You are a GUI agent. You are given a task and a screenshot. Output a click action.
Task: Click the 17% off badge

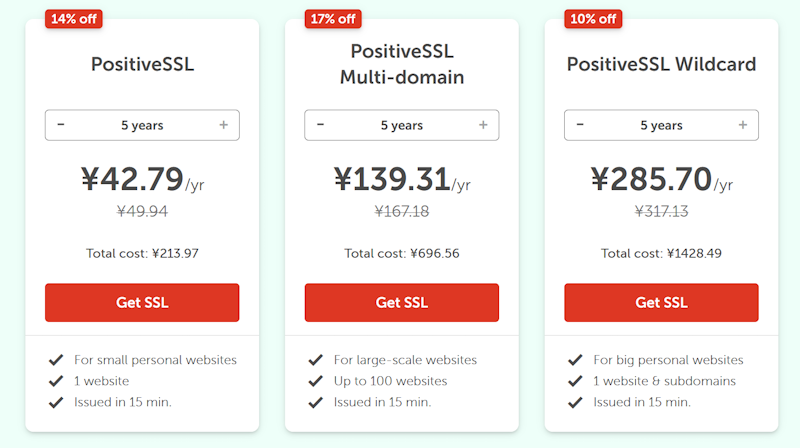coord(333,18)
